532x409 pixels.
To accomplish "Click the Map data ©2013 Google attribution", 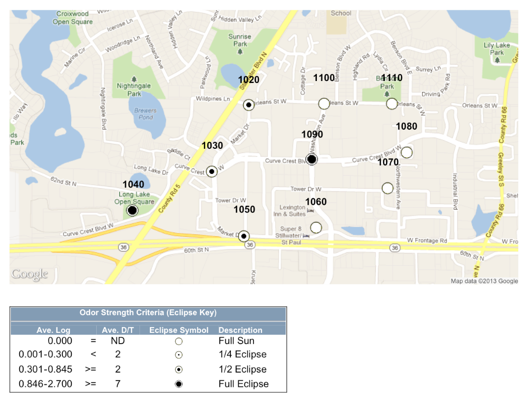I will [484, 281].
